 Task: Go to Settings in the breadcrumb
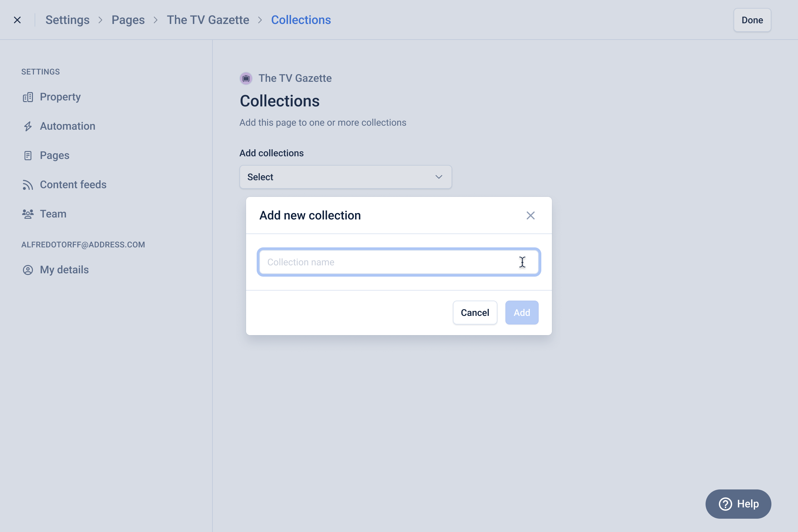(67, 20)
